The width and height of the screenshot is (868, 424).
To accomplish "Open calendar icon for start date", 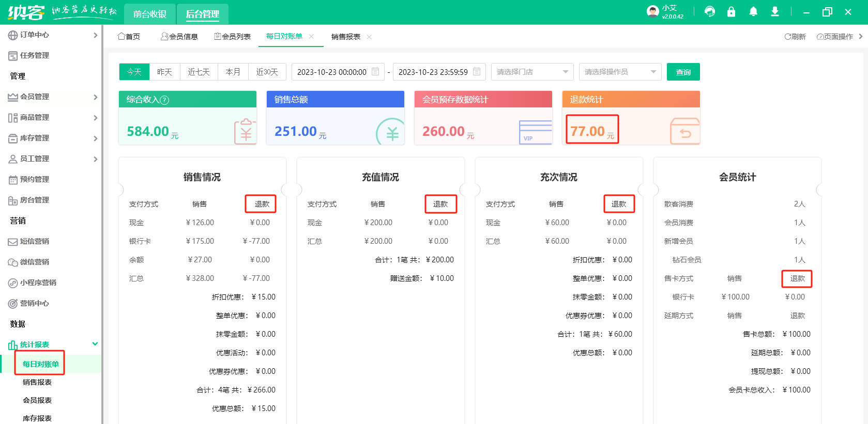I will 376,72.
